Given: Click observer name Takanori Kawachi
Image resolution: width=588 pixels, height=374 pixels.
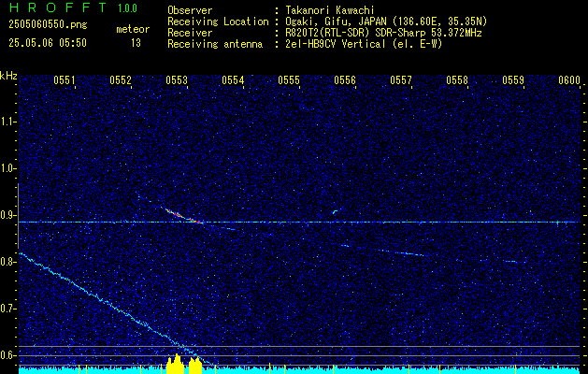Looking at the screenshot, I should click(x=330, y=10).
